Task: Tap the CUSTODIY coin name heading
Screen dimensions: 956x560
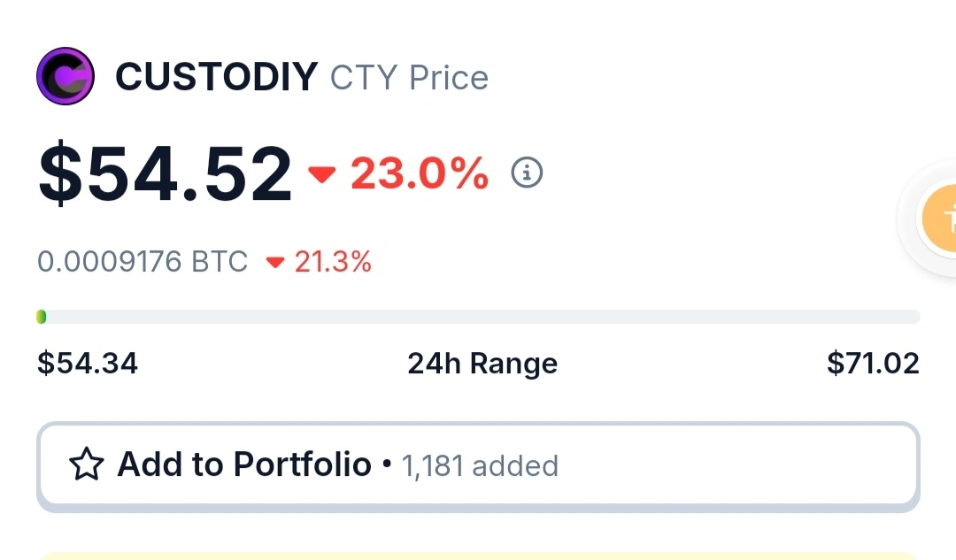Action: click(216, 78)
